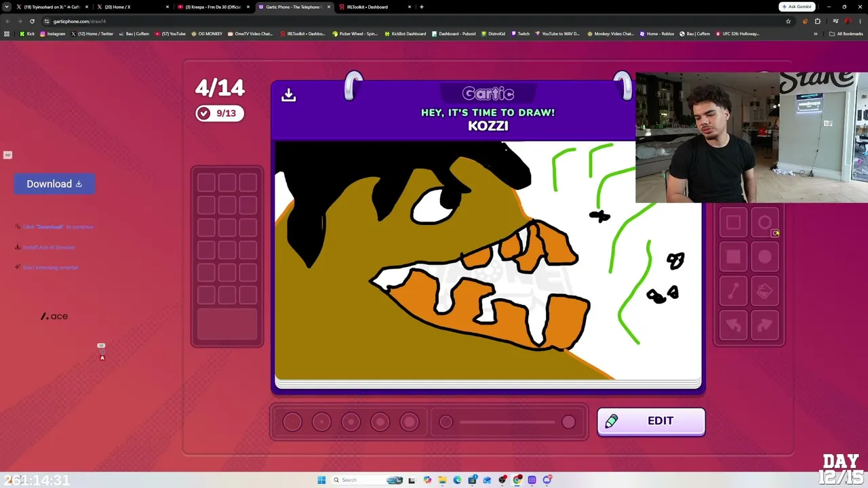Open the tab search dropdown arrow
The height and width of the screenshot is (488, 868).
point(6,7)
